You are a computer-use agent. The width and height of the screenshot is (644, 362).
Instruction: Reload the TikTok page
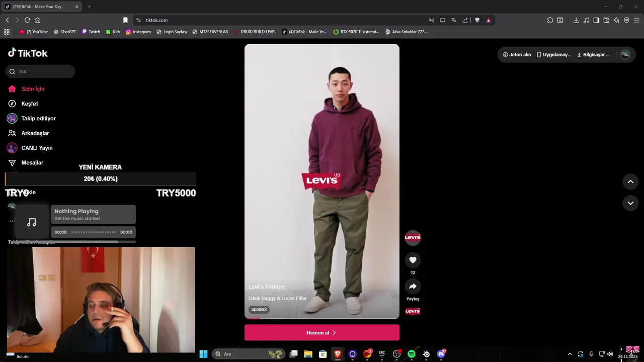pos(27,20)
